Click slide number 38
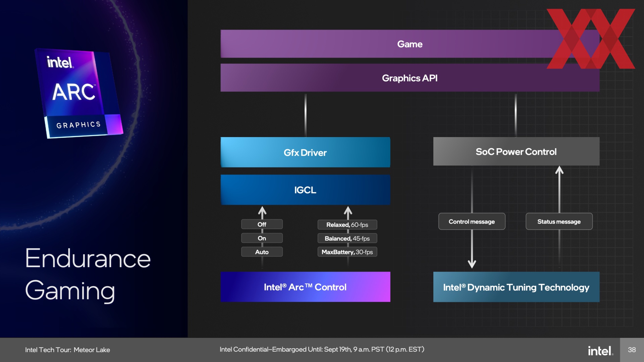Screen dimensions: 644x362 632,350
